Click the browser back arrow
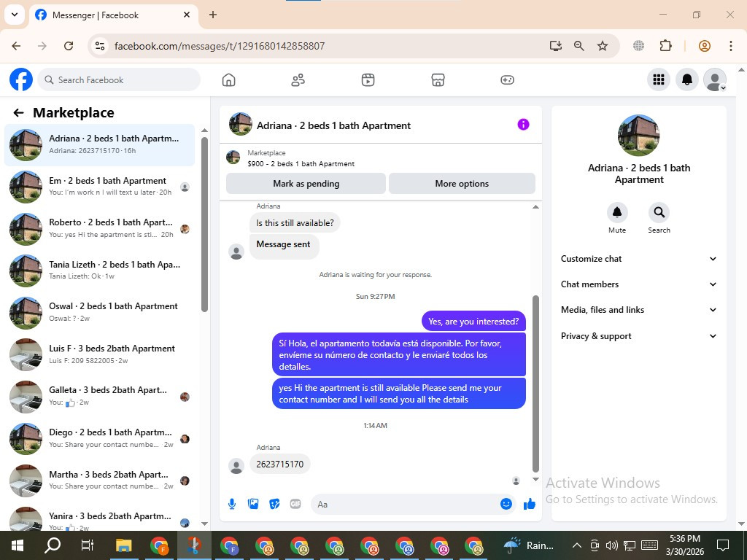747x560 pixels. (16, 46)
